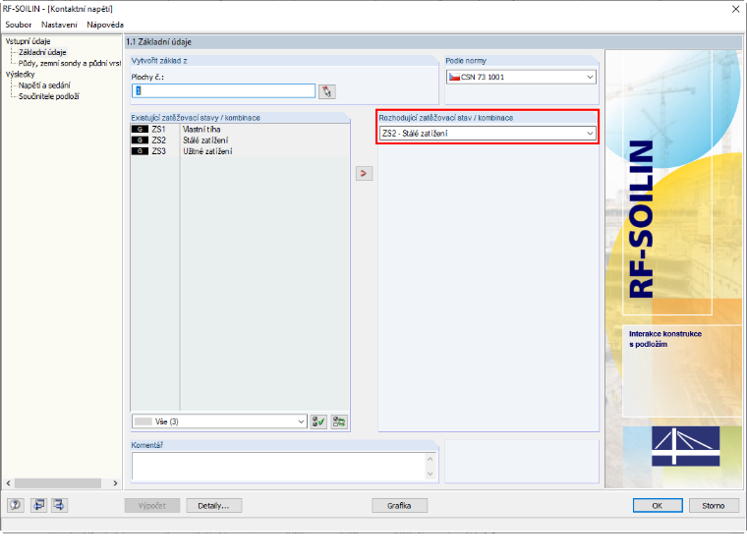Click the G badge of ZS1 row
747x560 pixels.
click(x=140, y=129)
